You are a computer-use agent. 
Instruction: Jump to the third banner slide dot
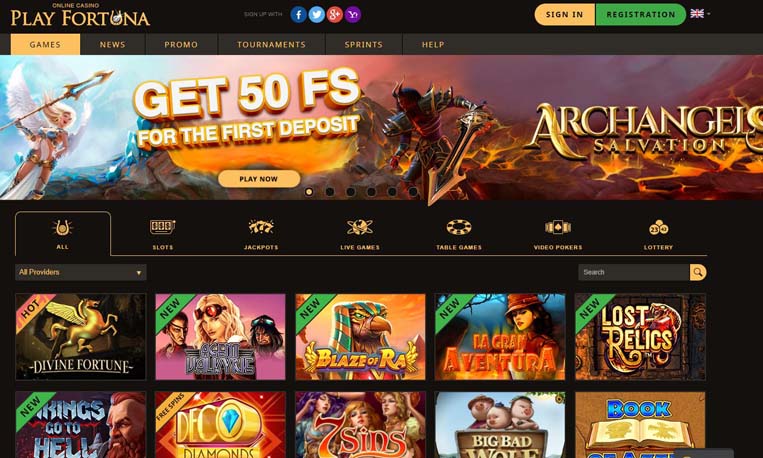[x=350, y=192]
